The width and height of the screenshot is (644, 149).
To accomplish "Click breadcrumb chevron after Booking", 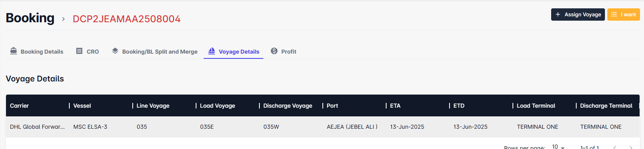I will tap(63, 19).
